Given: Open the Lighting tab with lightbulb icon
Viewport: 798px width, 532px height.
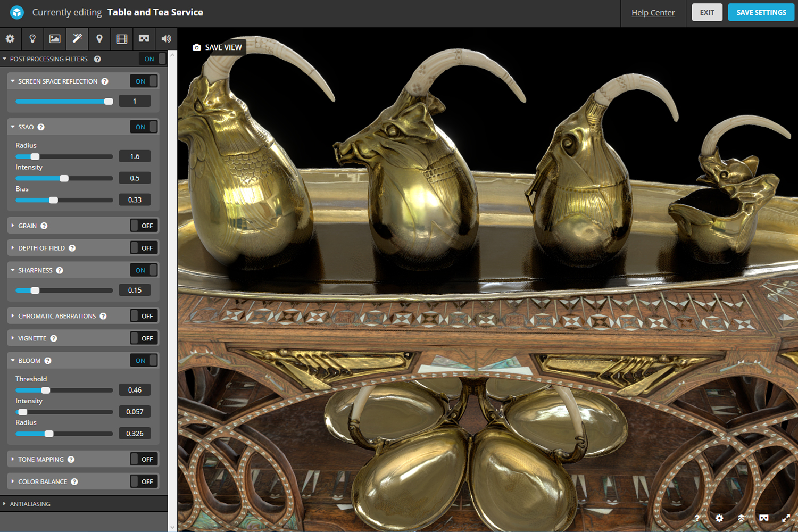Looking at the screenshot, I should pyautogui.click(x=32, y=39).
